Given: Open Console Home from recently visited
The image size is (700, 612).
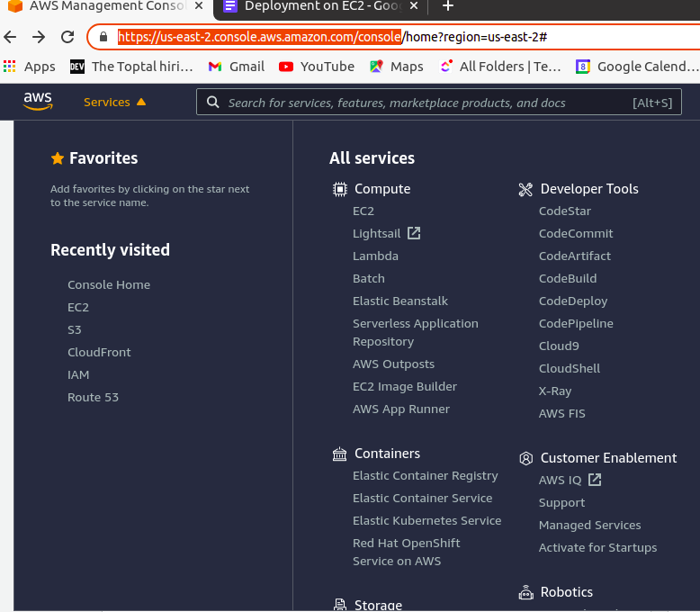Looking at the screenshot, I should (x=109, y=284).
